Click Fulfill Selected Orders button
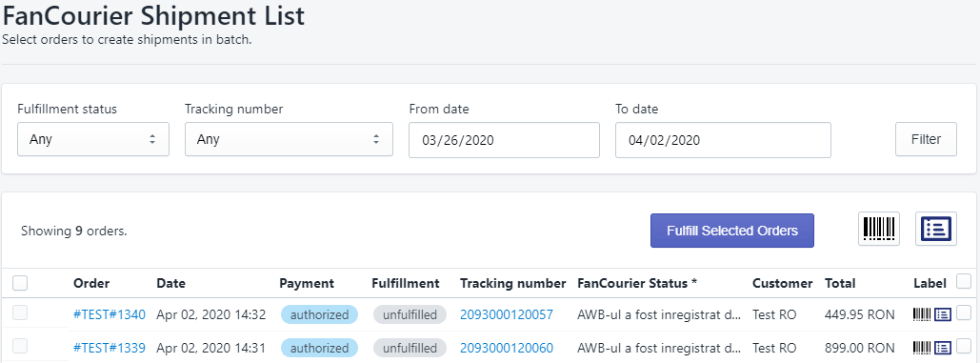 point(731,231)
